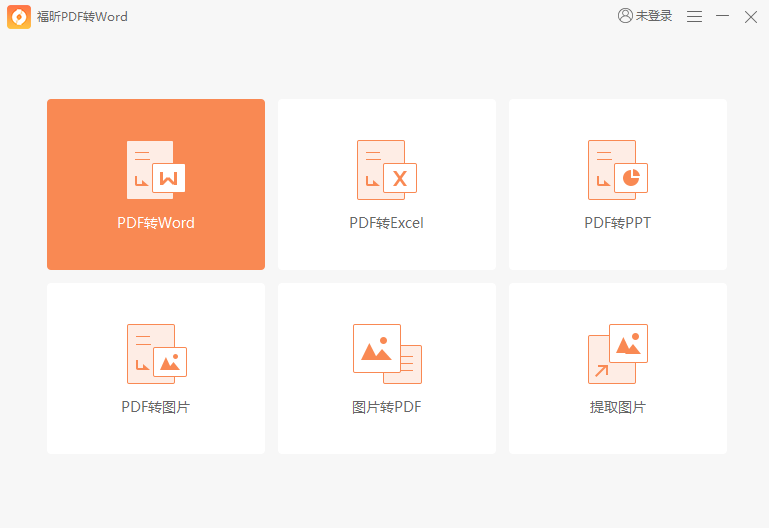Image resolution: width=769 pixels, height=528 pixels.
Task: Click the 图片转PDF picture icon
Action: (387, 354)
